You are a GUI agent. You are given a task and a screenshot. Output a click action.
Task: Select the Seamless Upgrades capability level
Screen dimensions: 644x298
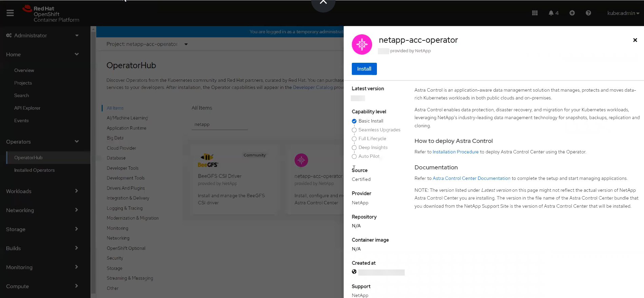pyautogui.click(x=354, y=130)
